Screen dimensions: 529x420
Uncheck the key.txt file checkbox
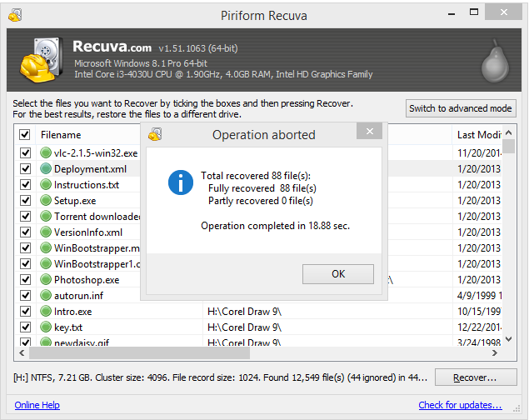(x=25, y=327)
